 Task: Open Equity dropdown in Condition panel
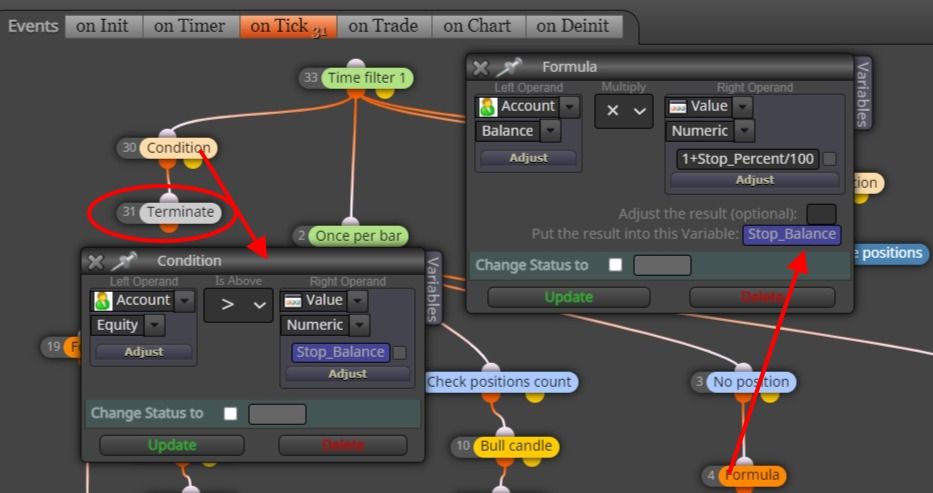[154, 325]
